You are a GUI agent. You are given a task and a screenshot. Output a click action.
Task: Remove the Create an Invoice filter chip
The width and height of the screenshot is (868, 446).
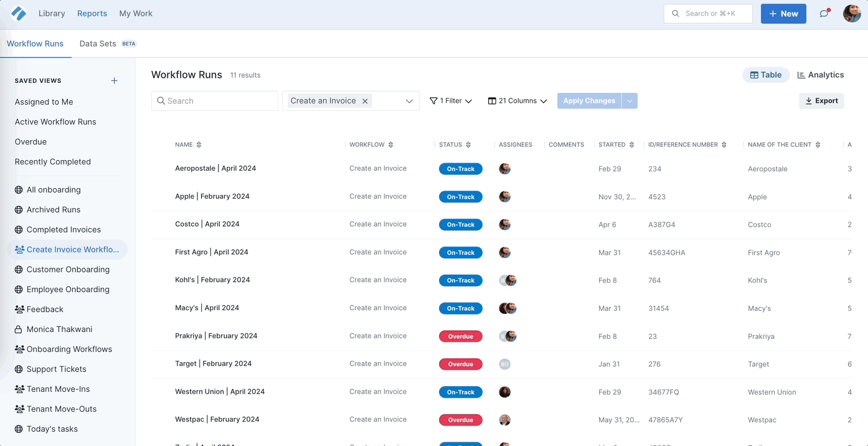[365, 101]
